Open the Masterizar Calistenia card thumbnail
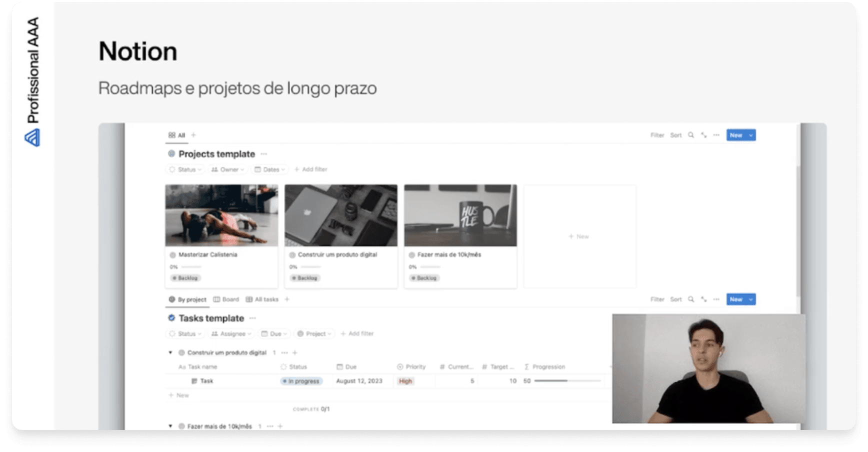Screen dimensions: 868x452 point(221,215)
